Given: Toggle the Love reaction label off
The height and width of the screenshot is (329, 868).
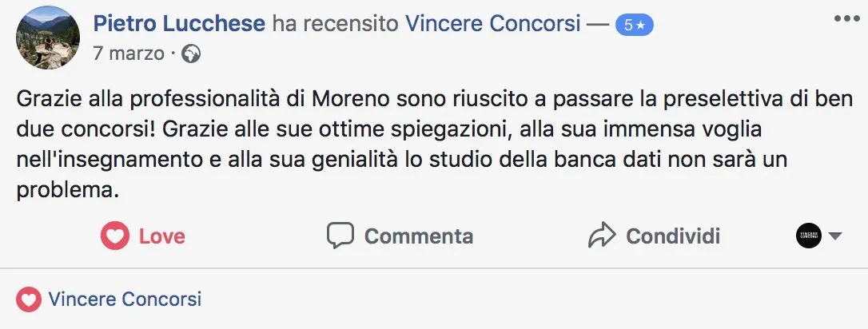Looking at the screenshot, I should [x=162, y=236].
